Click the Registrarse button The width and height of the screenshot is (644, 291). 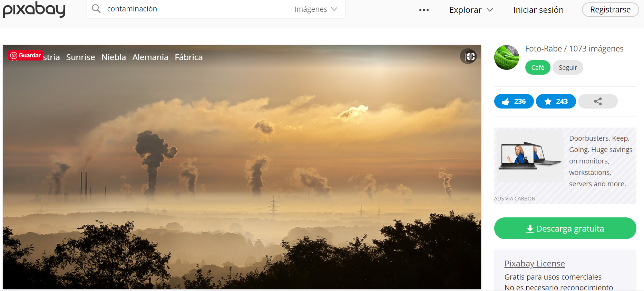click(x=610, y=10)
